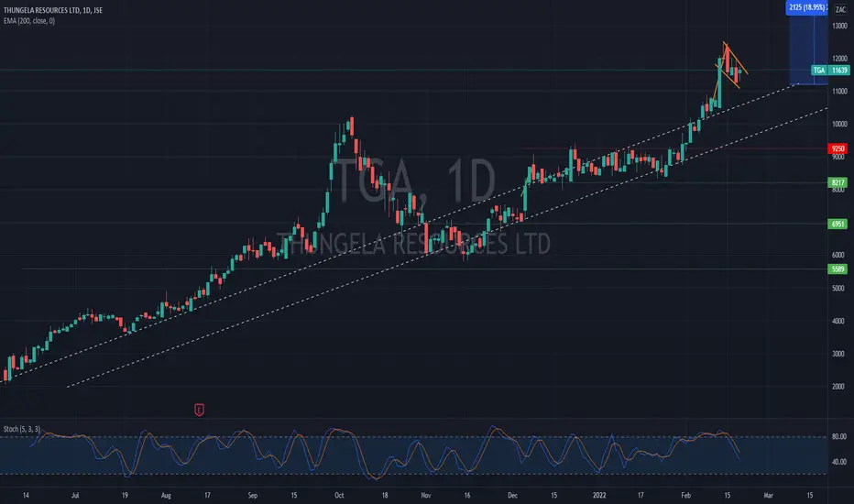Click the earnings 'E' marker icon
This screenshot has width=854, height=504.
pos(199,410)
